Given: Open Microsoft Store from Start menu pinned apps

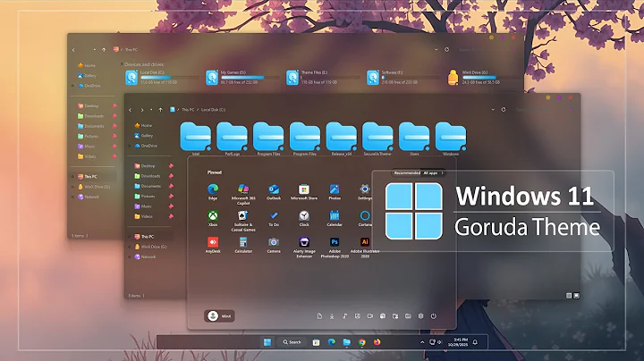Looking at the screenshot, I should pos(304,191).
